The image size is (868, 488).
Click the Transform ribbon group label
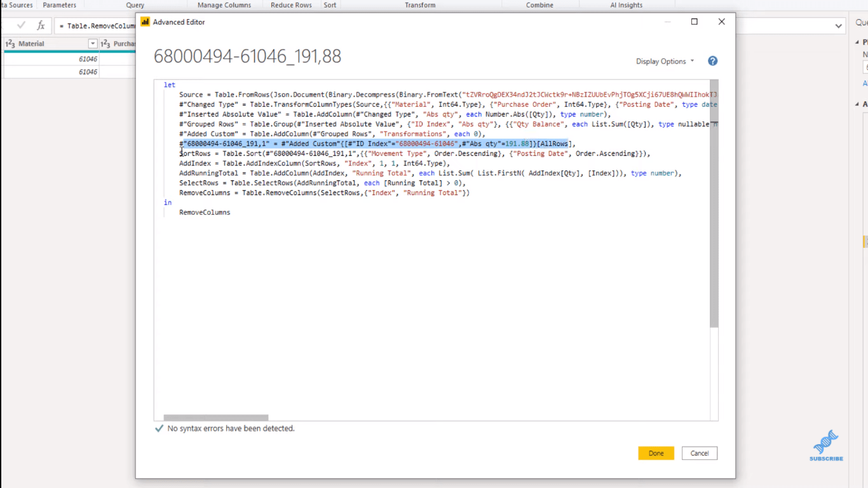[420, 5]
